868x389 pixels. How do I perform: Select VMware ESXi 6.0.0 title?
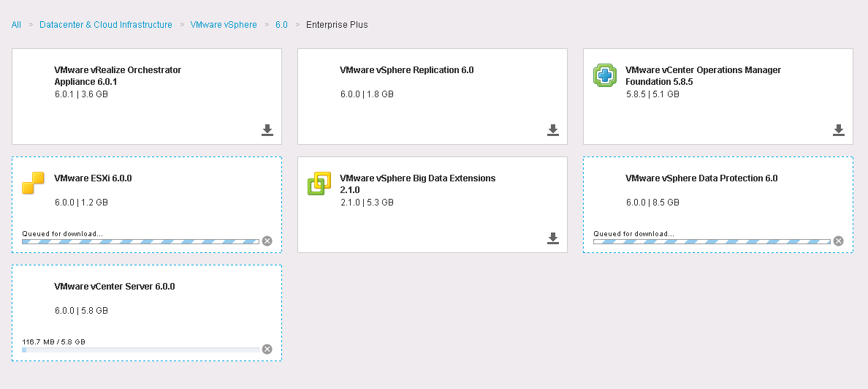93,178
